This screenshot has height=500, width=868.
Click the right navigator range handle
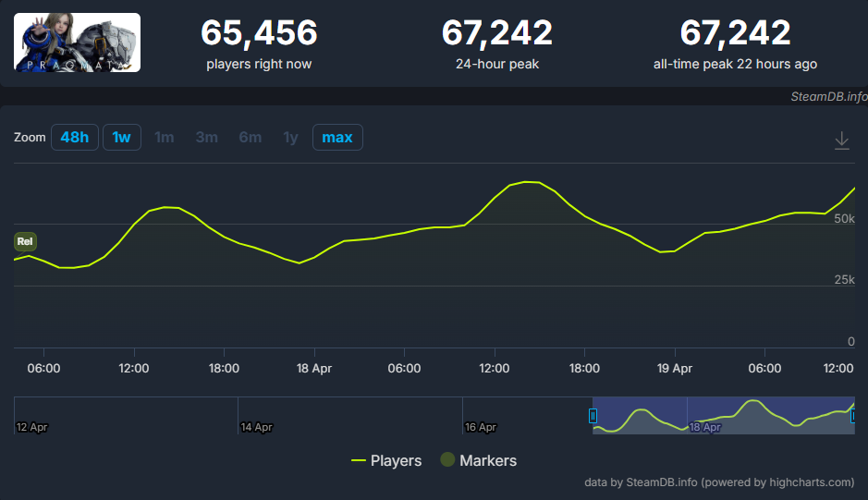coord(852,416)
